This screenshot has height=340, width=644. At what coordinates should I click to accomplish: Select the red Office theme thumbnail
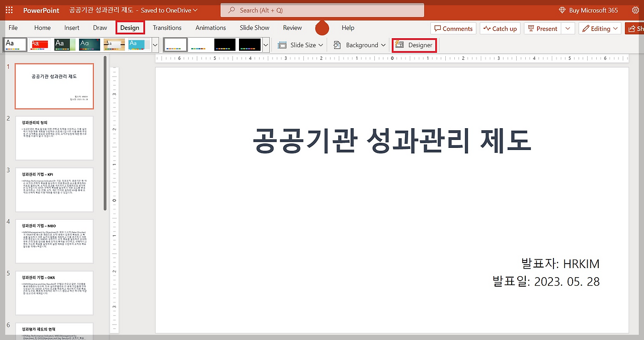40,45
